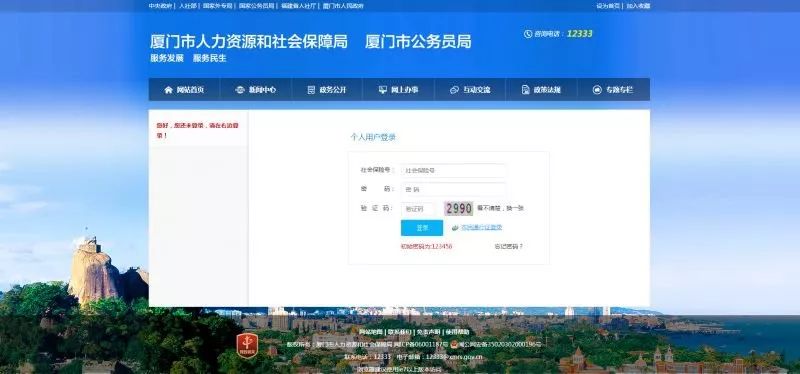Click the captcha image showing 2990
This screenshot has width=800, height=374.
(x=459, y=208)
